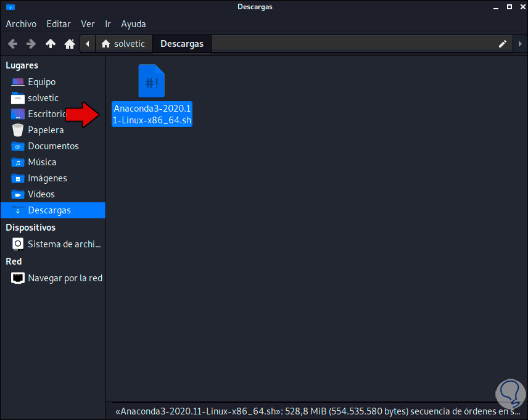The height and width of the screenshot is (420, 528).
Task: Open Papelera in the places list
Action: coord(53,130)
